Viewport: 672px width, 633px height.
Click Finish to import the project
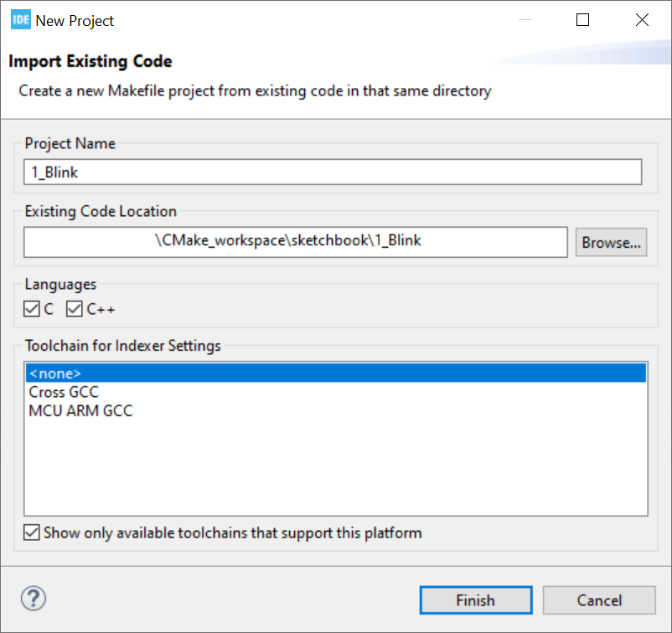pyautogui.click(x=475, y=600)
